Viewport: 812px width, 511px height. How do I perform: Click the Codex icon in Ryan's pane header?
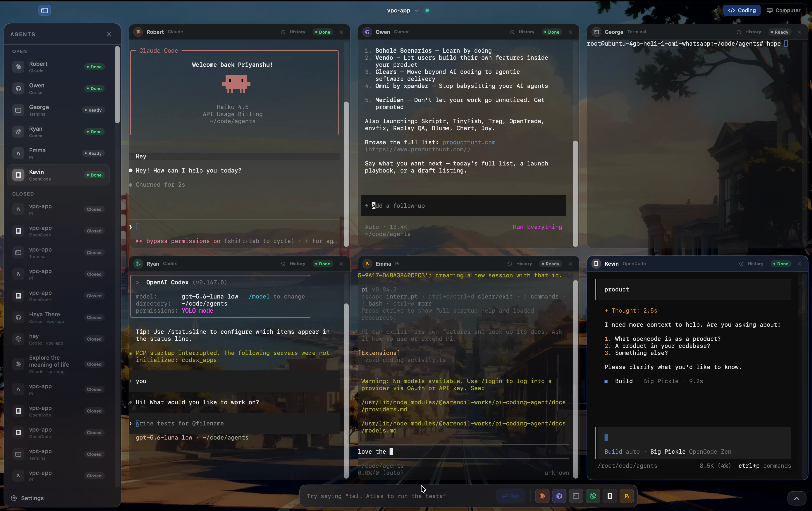[x=138, y=264]
